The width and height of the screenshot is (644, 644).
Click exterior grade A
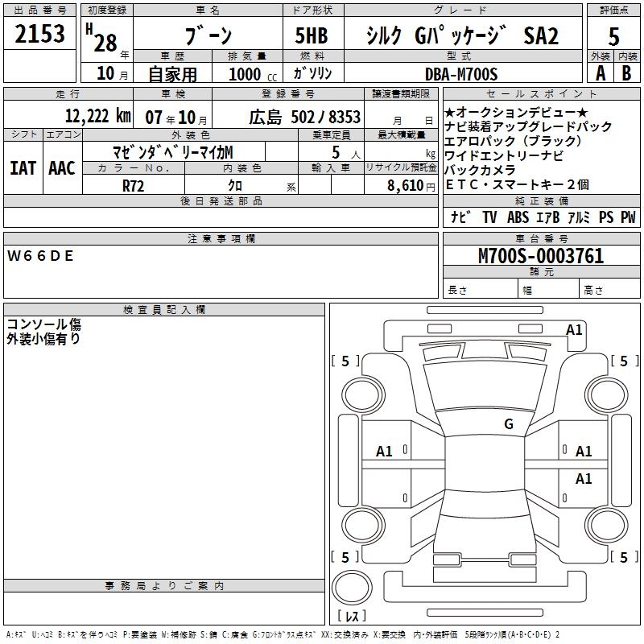point(601,73)
